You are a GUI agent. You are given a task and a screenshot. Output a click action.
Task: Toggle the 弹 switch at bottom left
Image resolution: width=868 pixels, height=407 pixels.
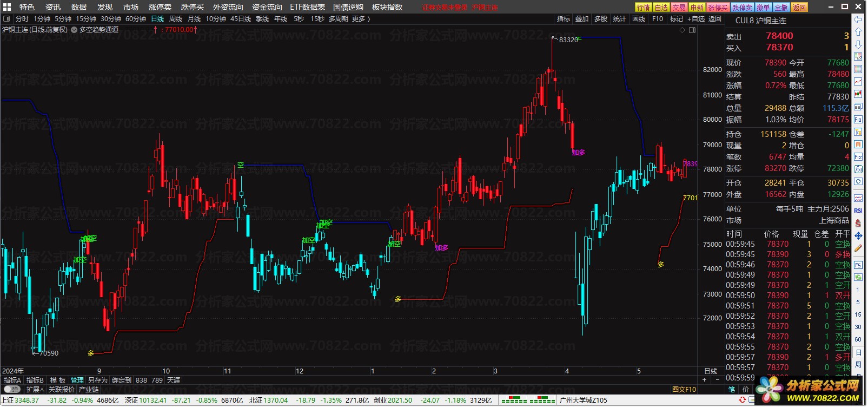tap(11, 389)
